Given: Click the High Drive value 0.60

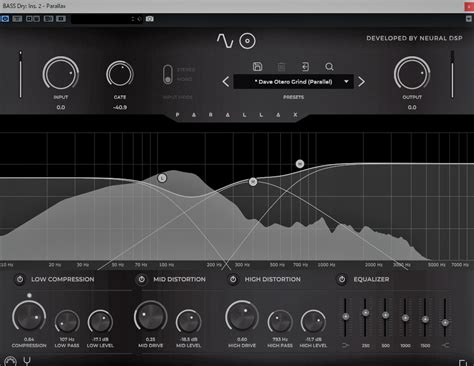Looking at the screenshot, I should (x=242, y=339).
